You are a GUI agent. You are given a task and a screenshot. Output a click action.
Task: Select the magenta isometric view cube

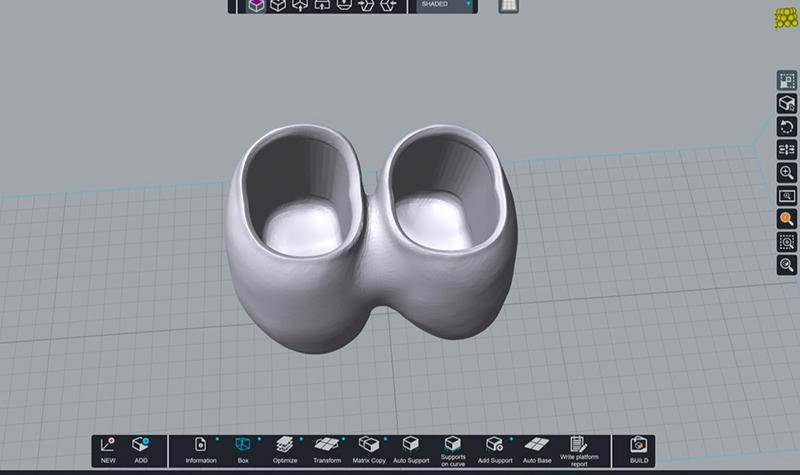point(257,5)
